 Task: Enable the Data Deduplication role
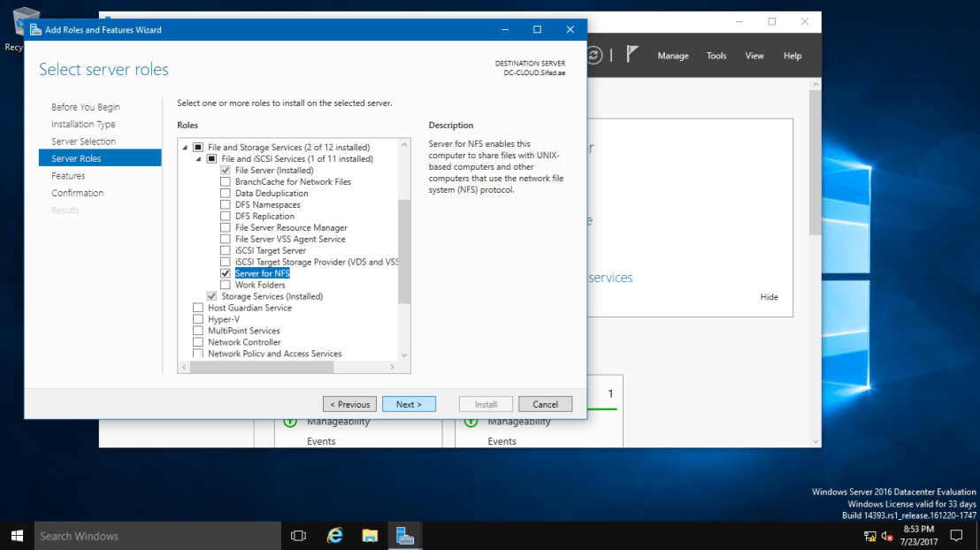pyautogui.click(x=226, y=193)
